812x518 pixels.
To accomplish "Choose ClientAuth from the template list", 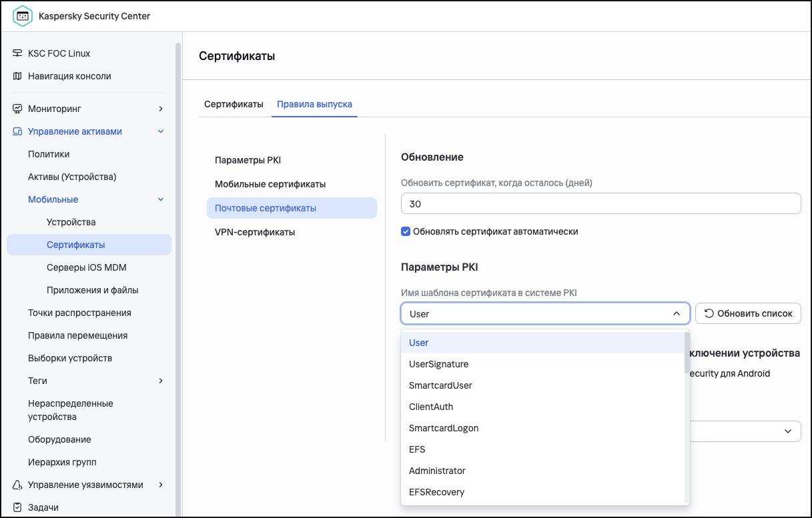I will point(542,407).
